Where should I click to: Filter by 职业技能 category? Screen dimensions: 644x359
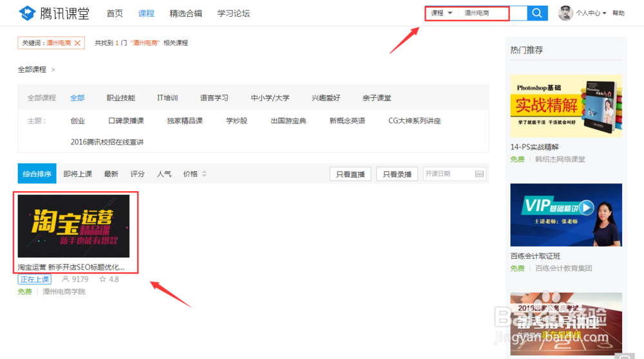121,98
